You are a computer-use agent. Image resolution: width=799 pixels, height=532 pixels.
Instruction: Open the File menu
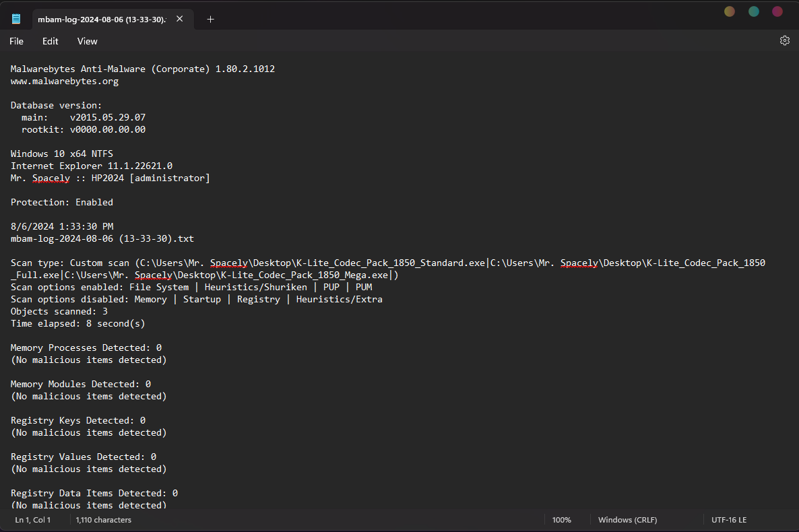(16, 41)
